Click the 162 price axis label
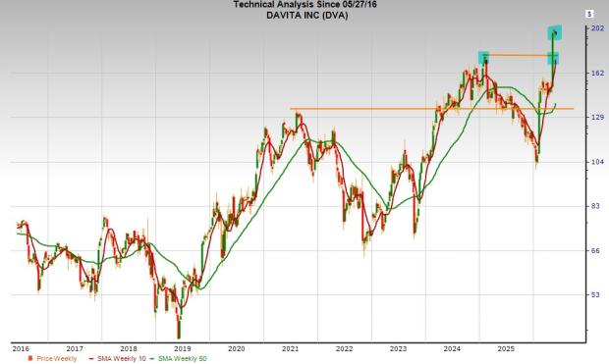Image resolution: width=609 pixels, height=364 pixels. click(x=597, y=73)
